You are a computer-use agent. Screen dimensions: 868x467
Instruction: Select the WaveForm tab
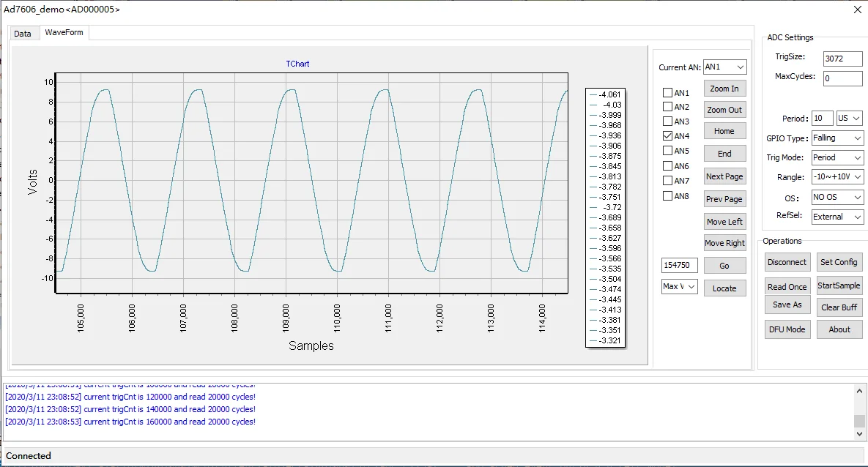coord(64,32)
